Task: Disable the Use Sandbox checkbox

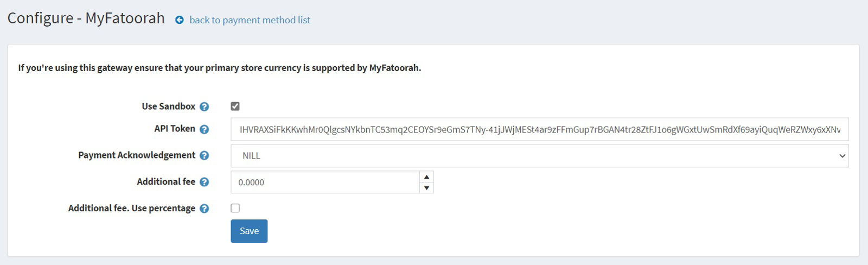Action: (235, 106)
